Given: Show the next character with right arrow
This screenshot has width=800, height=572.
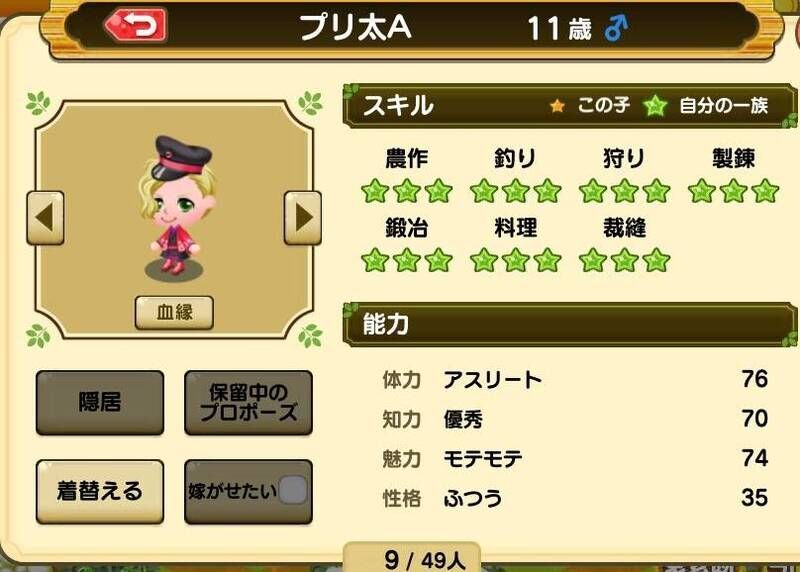Looking at the screenshot, I should click(x=303, y=218).
